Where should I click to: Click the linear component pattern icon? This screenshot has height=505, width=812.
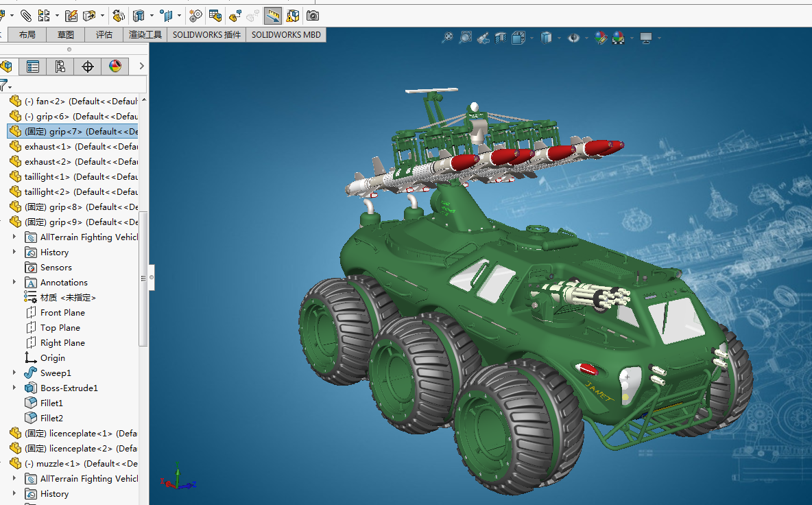[44, 16]
